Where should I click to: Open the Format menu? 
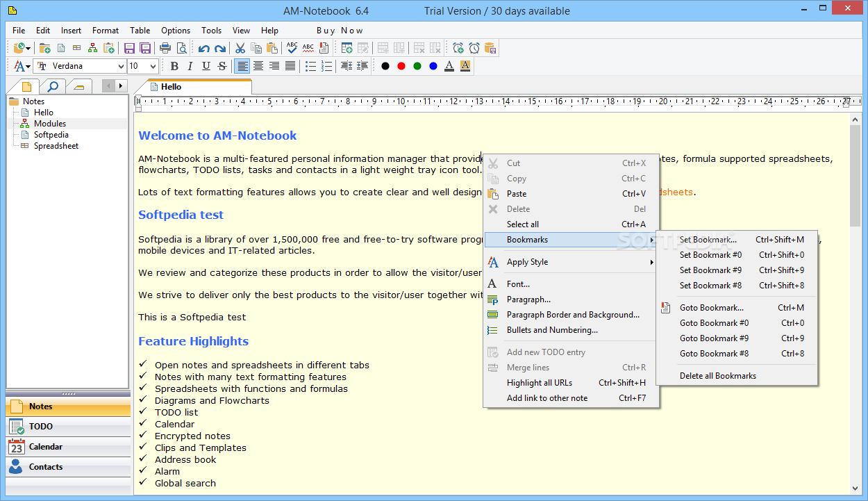106,31
